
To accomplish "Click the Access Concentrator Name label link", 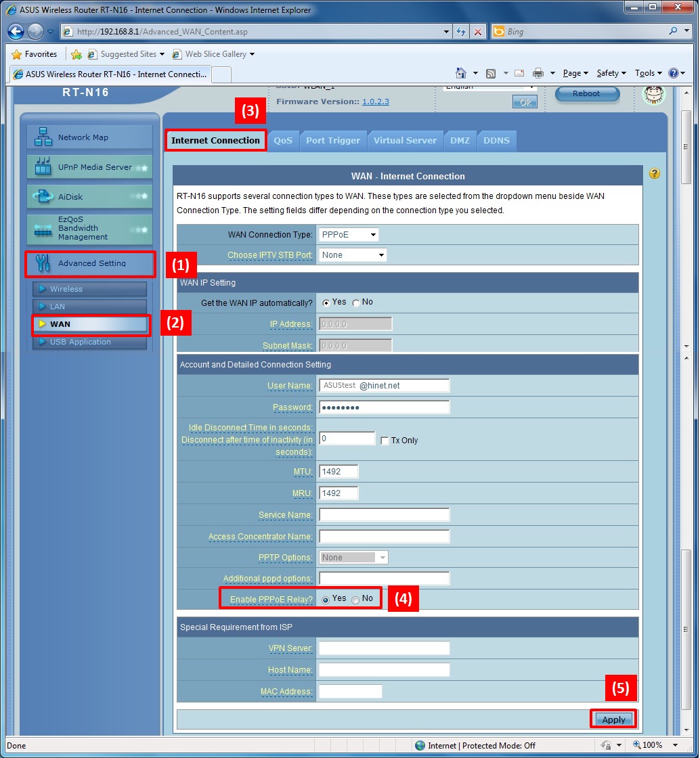I will (260, 537).
